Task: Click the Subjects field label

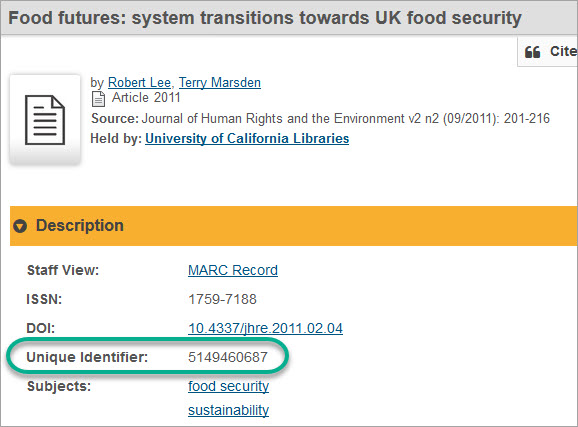Action: pyautogui.click(x=59, y=386)
